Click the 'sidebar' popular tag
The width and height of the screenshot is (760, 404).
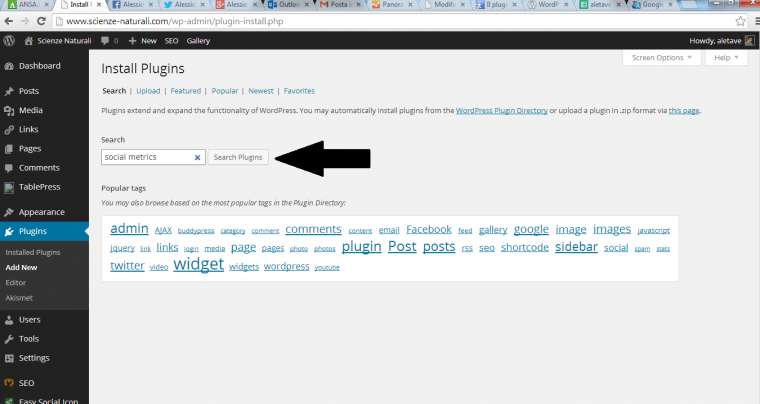tap(576, 247)
